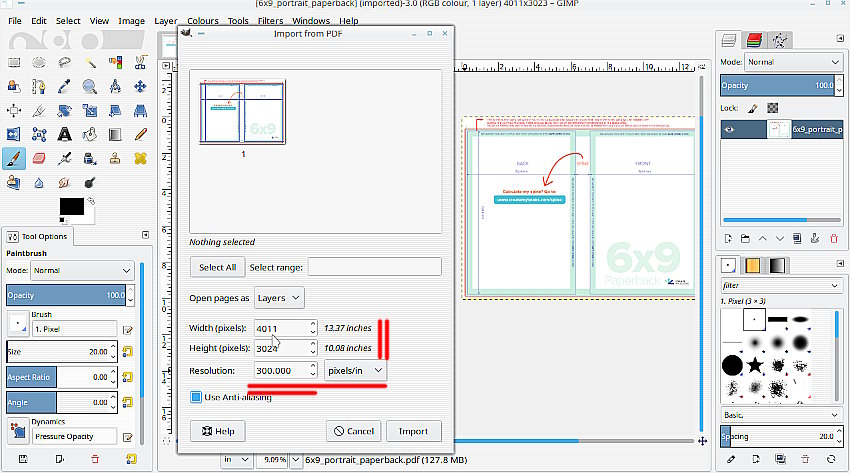
Task: Select the Fuzzy Select wand tool
Action: 90,63
